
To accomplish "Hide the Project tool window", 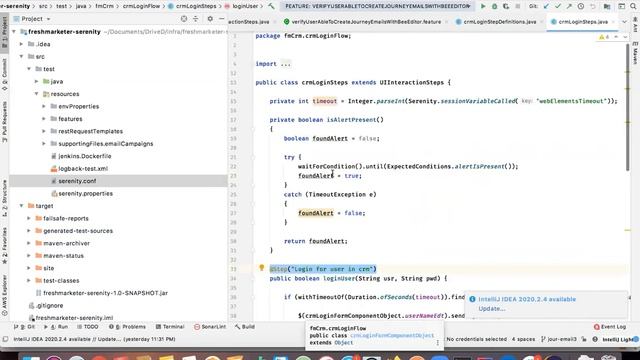I will (222, 19).
